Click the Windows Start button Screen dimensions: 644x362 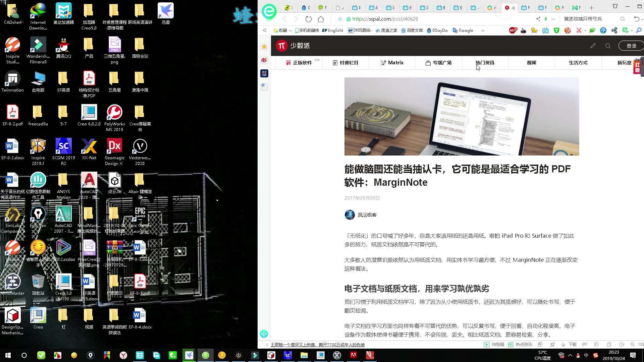(x=8, y=355)
